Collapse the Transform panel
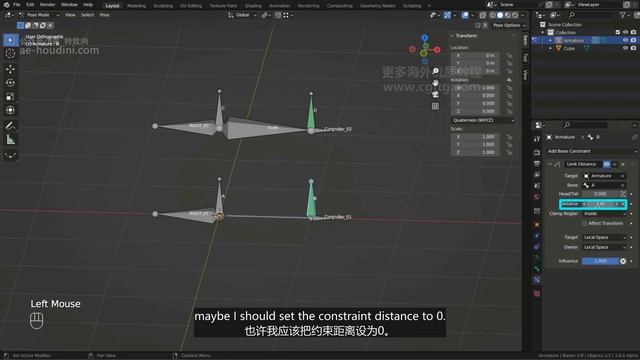The image size is (640, 360). (452, 36)
